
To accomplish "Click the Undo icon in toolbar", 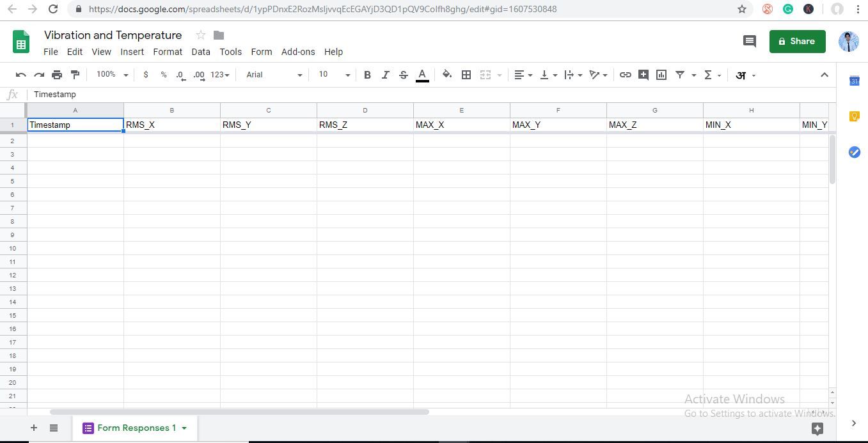I will 21,75.
